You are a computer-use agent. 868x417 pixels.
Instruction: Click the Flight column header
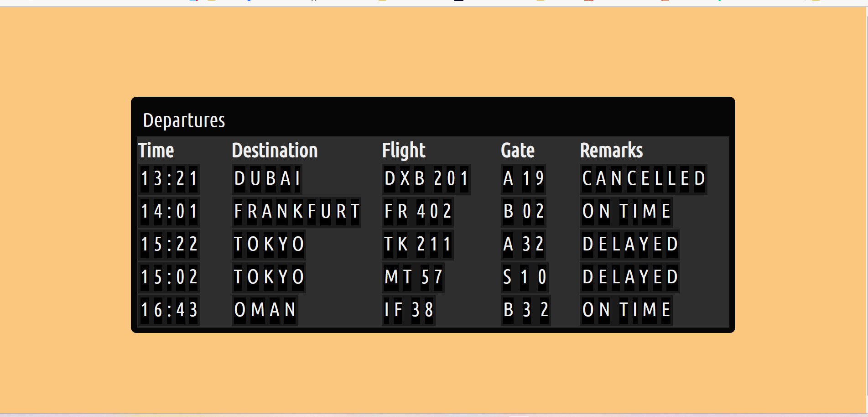[404, 151]
